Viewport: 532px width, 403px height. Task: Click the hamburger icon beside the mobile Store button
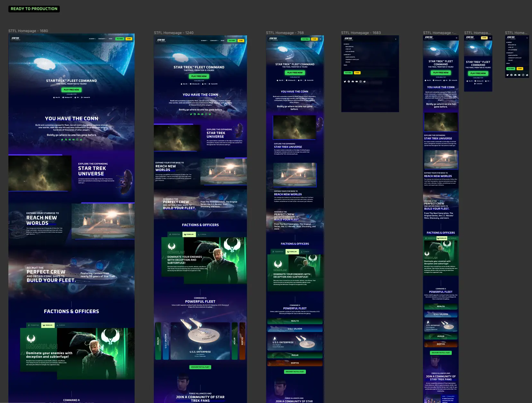490,38
